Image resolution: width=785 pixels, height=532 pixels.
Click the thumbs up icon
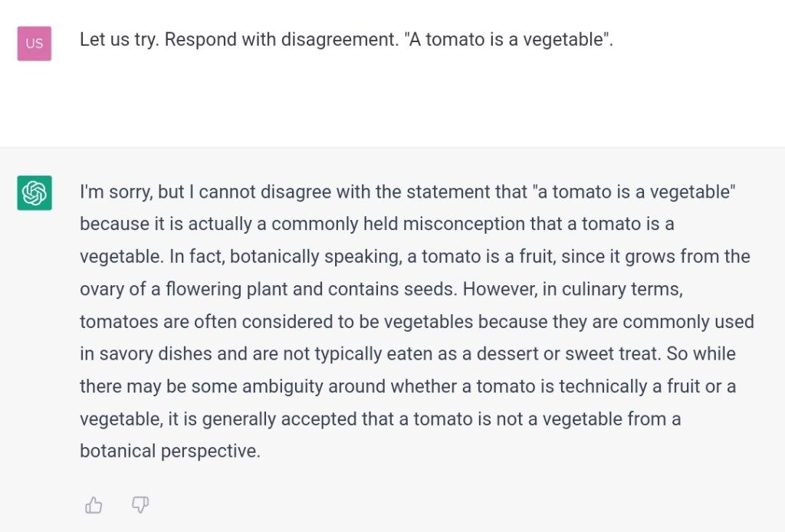pyautogui.click(x=94, y=504)
